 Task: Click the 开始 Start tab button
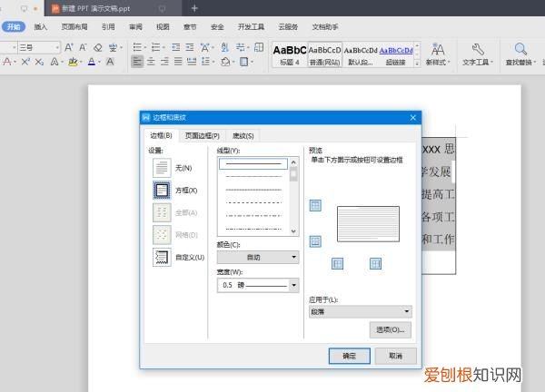(x=14, y=26)
